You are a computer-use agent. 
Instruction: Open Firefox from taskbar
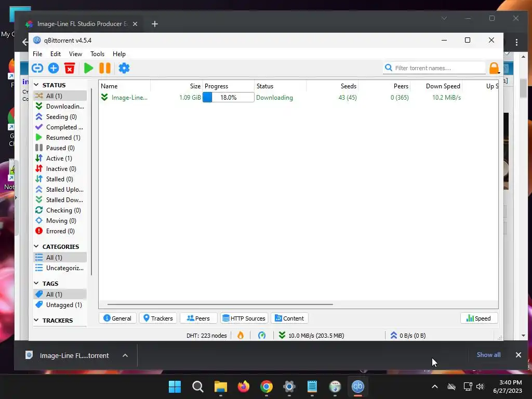(243, 387)
